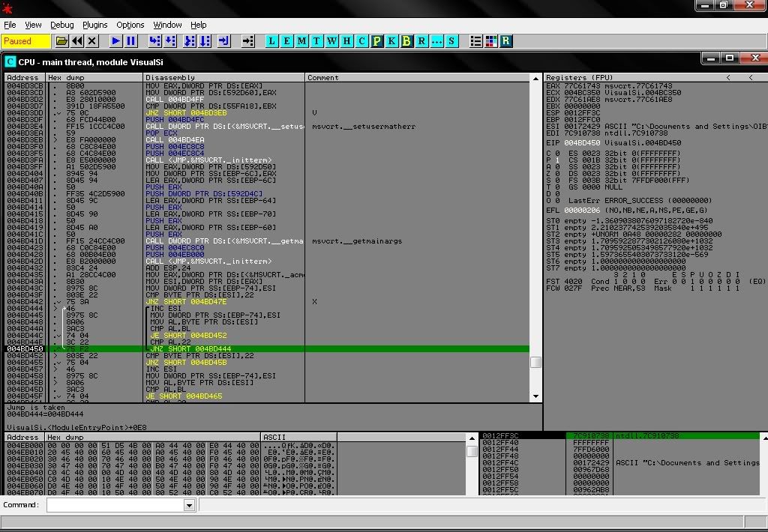This screenshot has width=768, height=532.
Task: Restart the program with the rewind icon
Action: tap(77, 41)
